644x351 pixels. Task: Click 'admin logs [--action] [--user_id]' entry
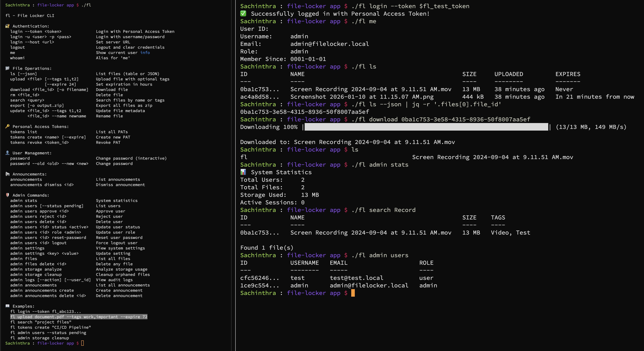(x=51, y=280)
